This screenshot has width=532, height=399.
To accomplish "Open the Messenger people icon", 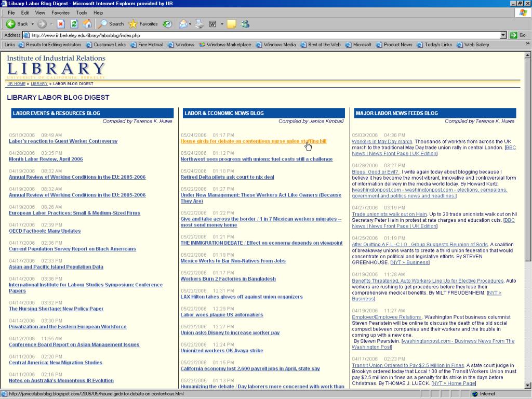I will click(245, 24).
